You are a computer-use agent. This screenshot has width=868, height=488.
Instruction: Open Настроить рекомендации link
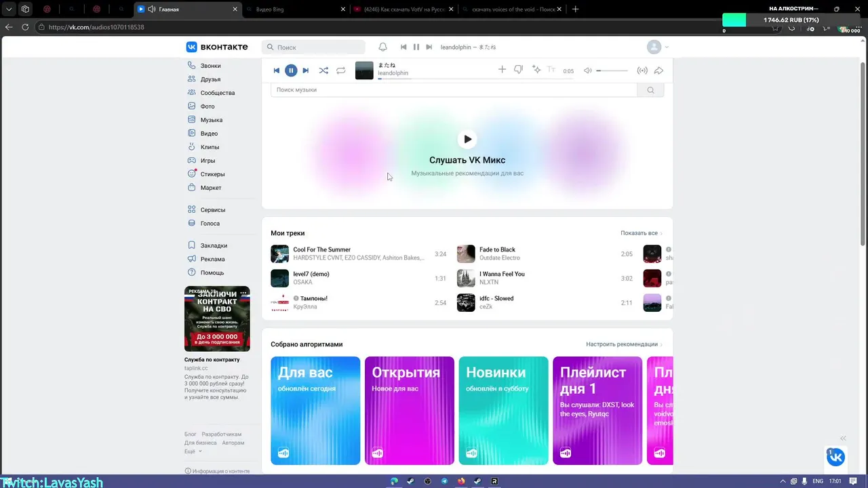624,344
